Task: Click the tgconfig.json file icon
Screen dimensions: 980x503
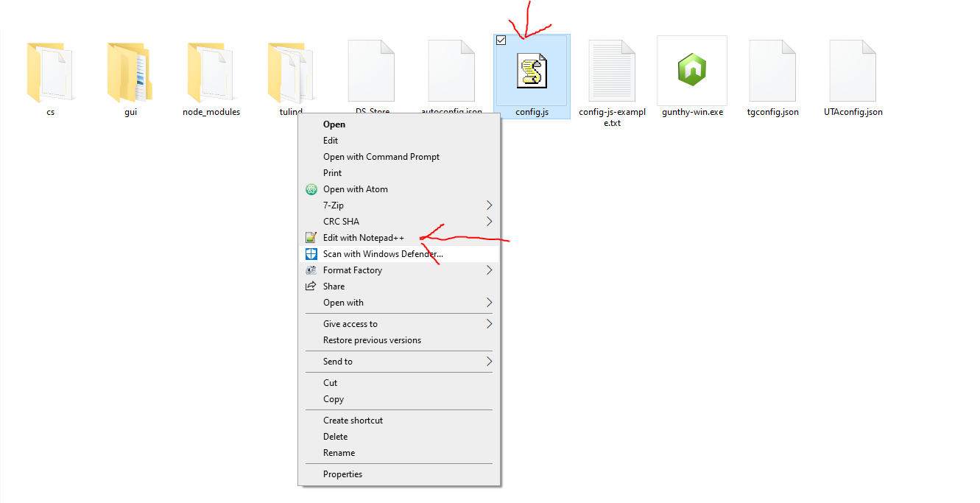Action: pos(772,71)
